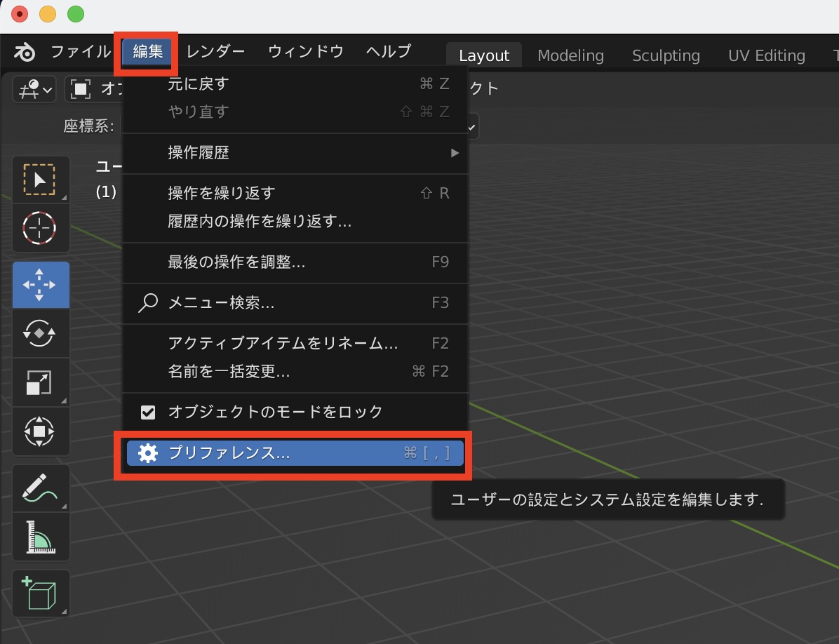Switch to the Modeling workspace tab
Viewport: 839px width, 644px height.
[570, 55]
